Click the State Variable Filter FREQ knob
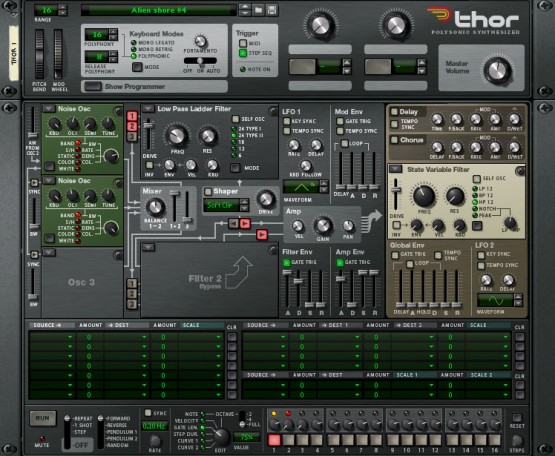The height and width of the screenshot is (456, 555). 424,196
